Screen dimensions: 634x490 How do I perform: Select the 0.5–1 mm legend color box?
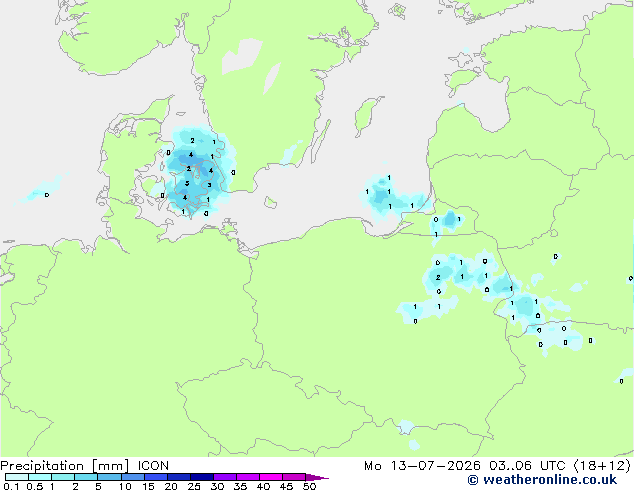click(x=40, y=477)
